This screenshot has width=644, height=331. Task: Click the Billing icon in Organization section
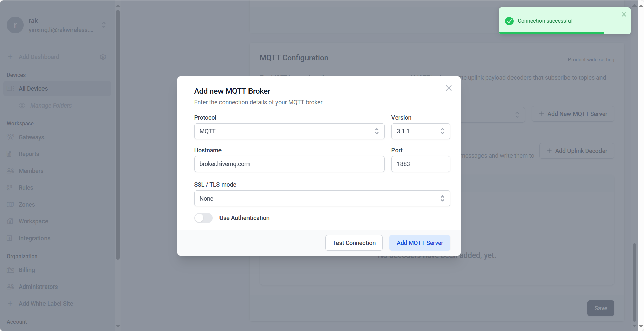tap(10, 270)
